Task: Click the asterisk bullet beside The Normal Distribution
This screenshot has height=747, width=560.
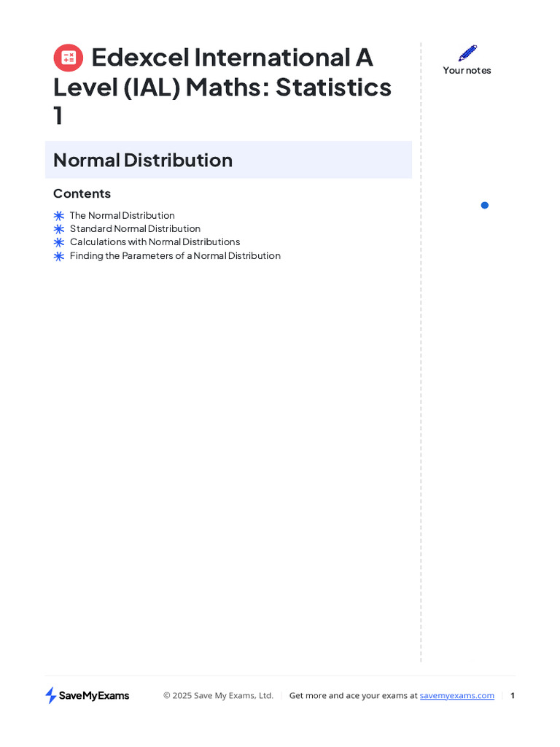Action: tap(59, 216)
